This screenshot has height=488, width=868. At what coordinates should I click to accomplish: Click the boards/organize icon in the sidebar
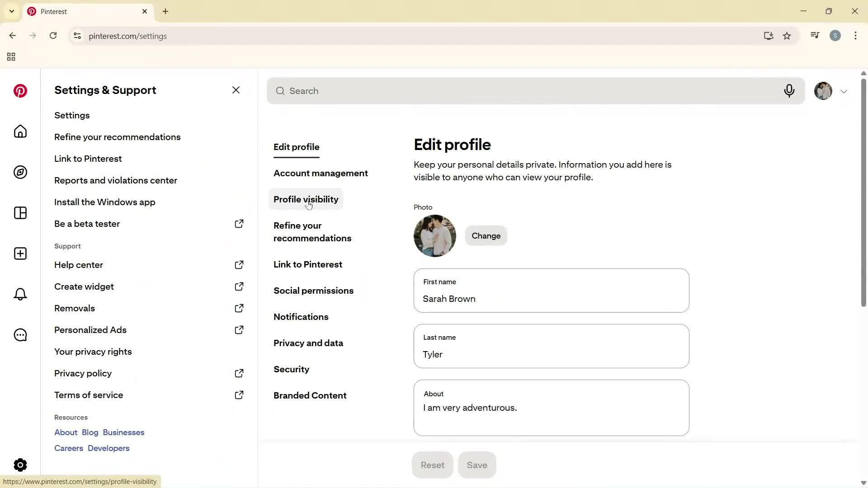tap(20, 213)
